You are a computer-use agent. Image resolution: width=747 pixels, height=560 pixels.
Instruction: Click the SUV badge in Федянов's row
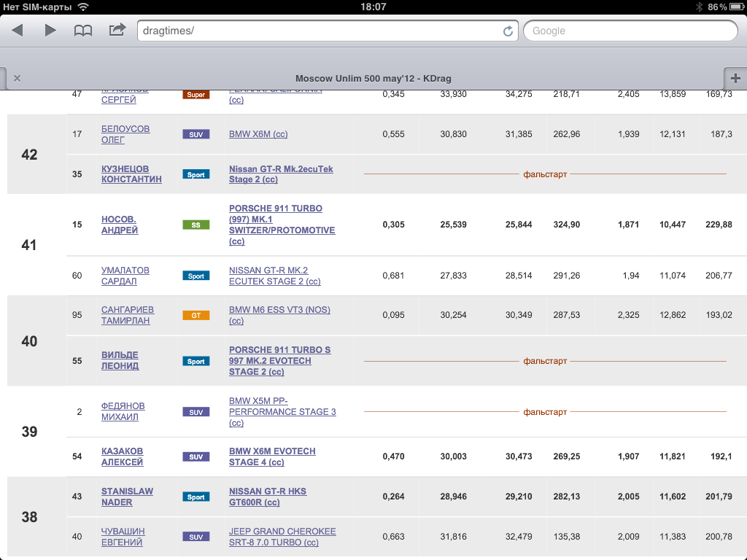tap(196, 412)
